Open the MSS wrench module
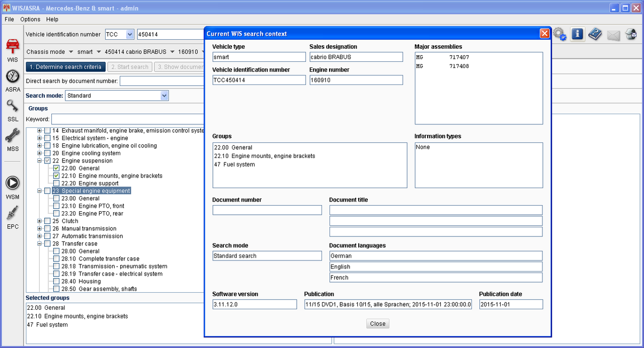Viewport: 644px width, 348px height. pos(13,140)
